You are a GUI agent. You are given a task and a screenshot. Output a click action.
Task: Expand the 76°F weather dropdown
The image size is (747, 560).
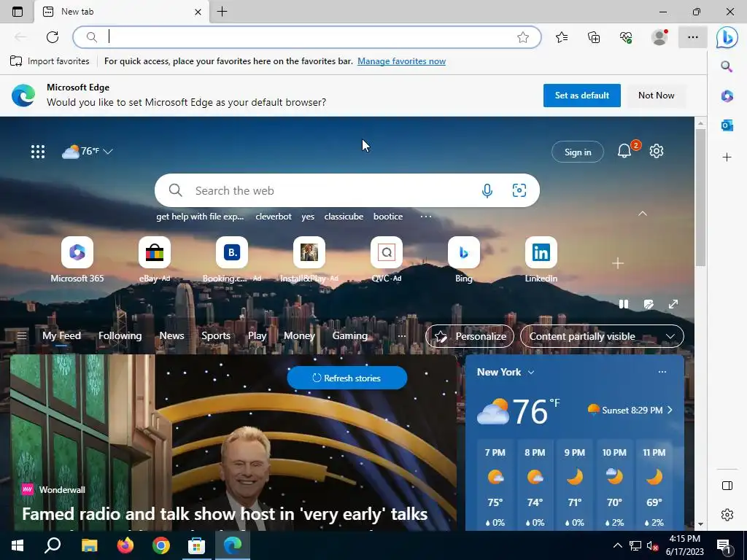pyautogui.click(x=108, y=152)
